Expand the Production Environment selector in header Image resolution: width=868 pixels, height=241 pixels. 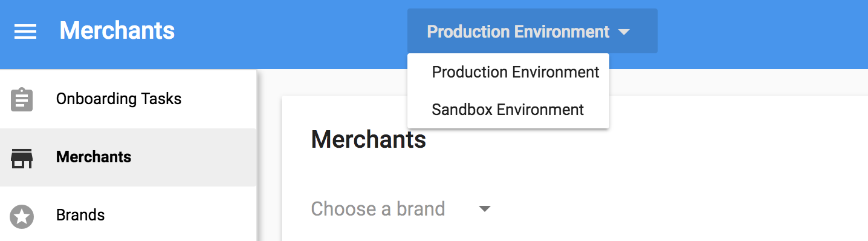532,31
